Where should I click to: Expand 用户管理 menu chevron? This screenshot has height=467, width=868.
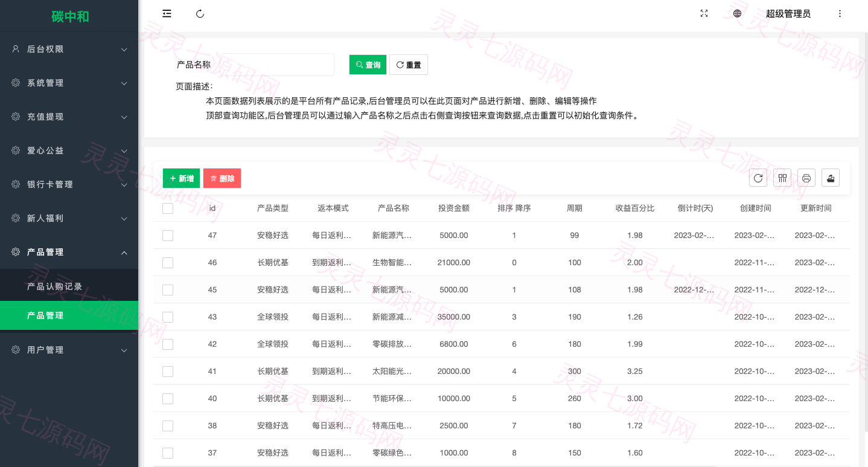click(124, 350)
